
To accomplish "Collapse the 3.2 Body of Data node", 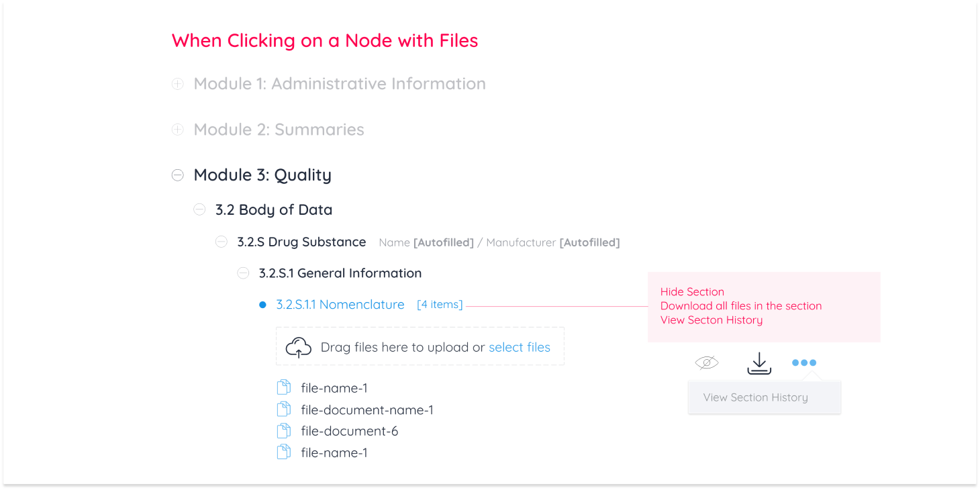I will [x=199, y=209].
